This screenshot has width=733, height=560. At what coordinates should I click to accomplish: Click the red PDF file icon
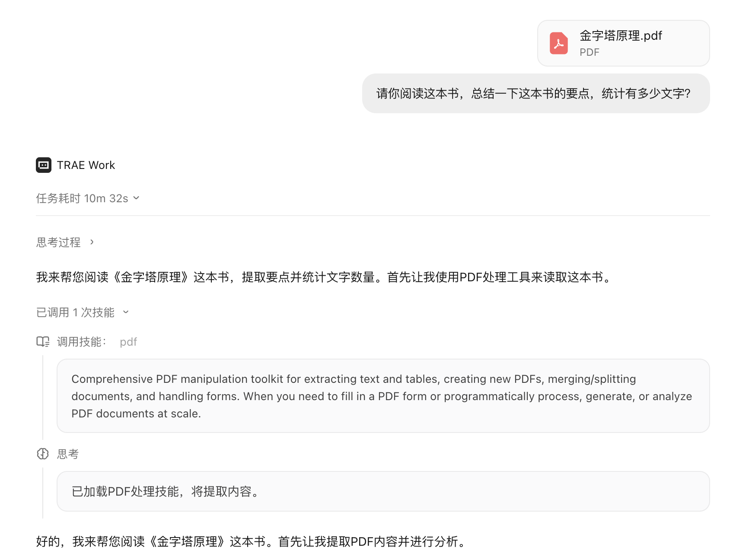tap(558, 43)
